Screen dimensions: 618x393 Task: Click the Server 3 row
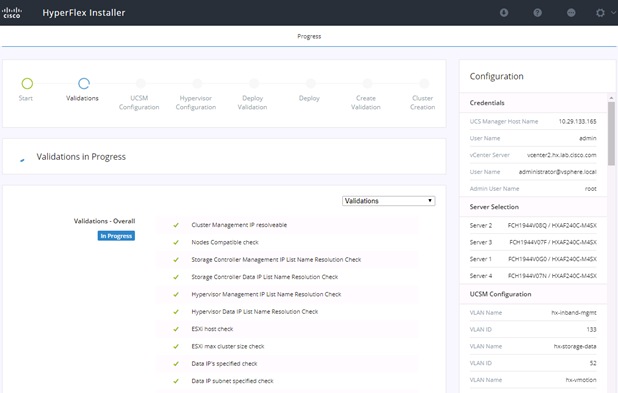(533, 242)
